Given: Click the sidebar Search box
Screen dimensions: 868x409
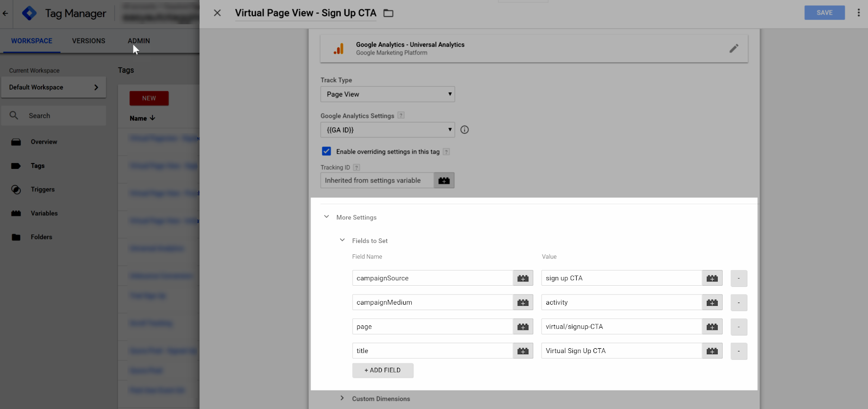Looking at the screenshot, I should [x=53, y=116].
